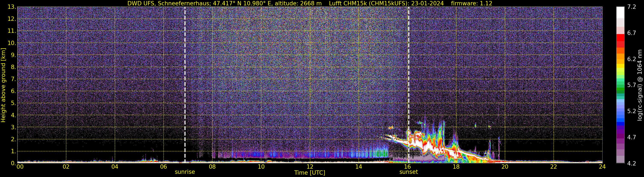Click the '18' time axis tick label
The image size is (644, 177).
pyautogui.click(x=456, y=167)
